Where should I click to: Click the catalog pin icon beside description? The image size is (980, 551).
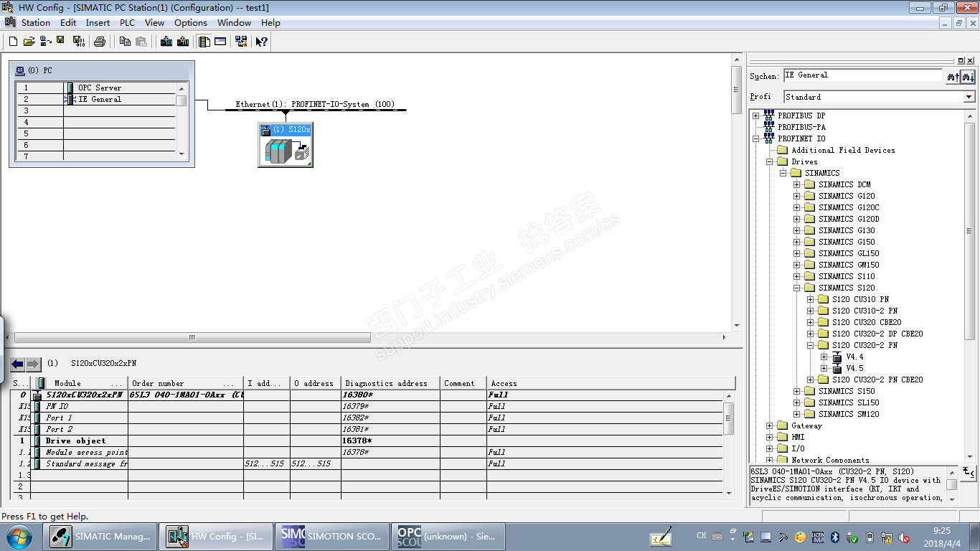tap(969, 471)
